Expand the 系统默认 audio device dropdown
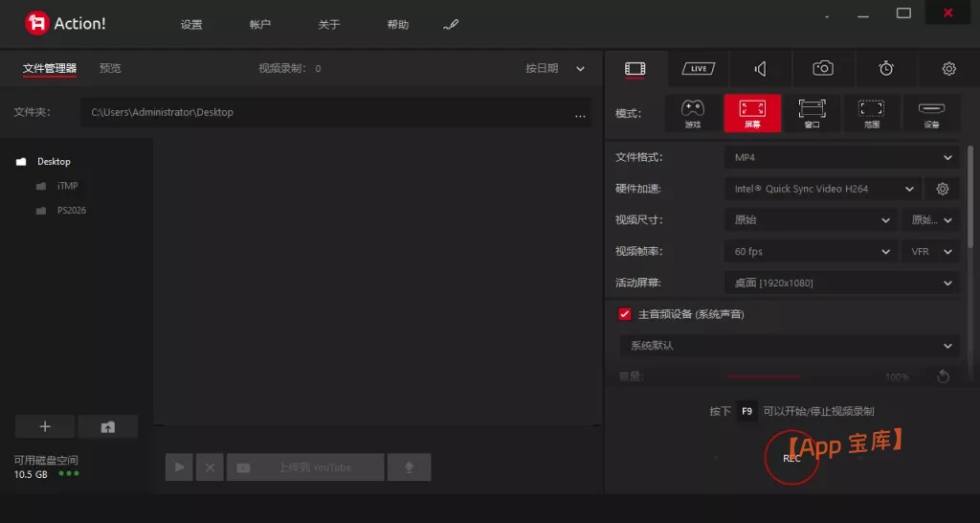The height and width of the screenshot is (523, 980). pos(789,346)
